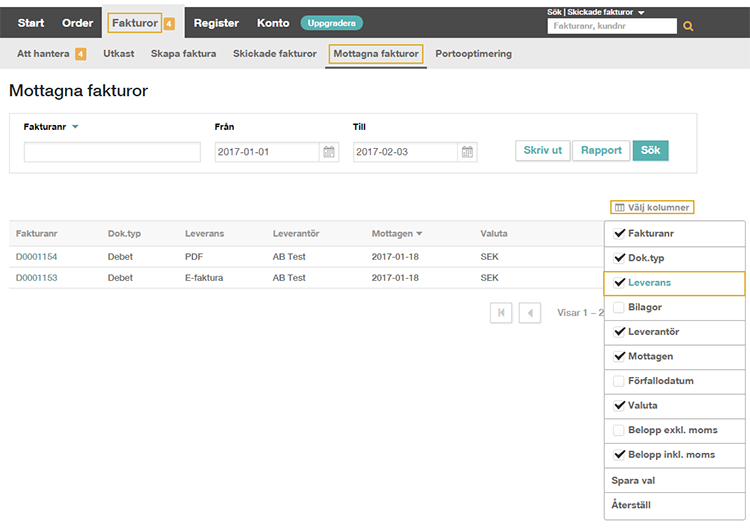The image size is (750, 528).
Task: Click the Till date field 2017-02-03
Action: [405, 152]
